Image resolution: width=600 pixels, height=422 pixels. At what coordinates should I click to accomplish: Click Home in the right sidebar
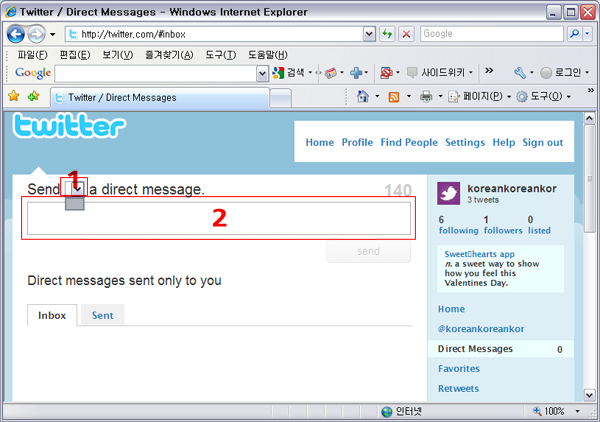point(451,309)
